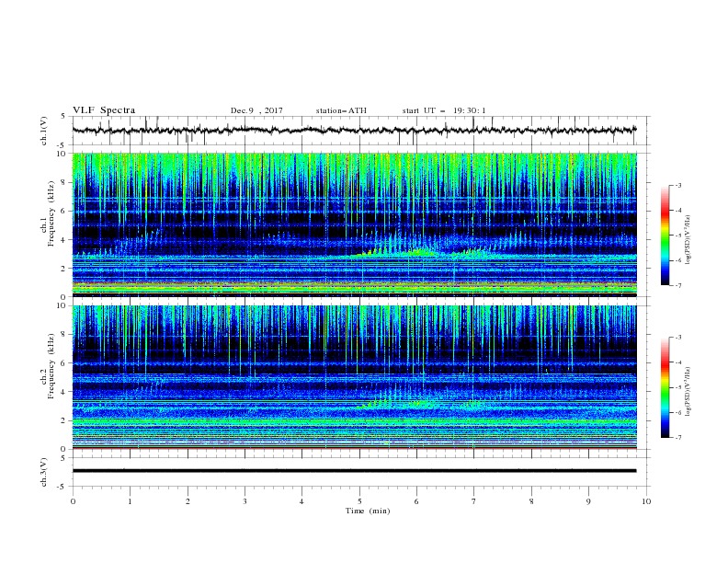728x563 pixels.
Task: Click the "ch.3(V)" waveform axis label
Action: 44,472
